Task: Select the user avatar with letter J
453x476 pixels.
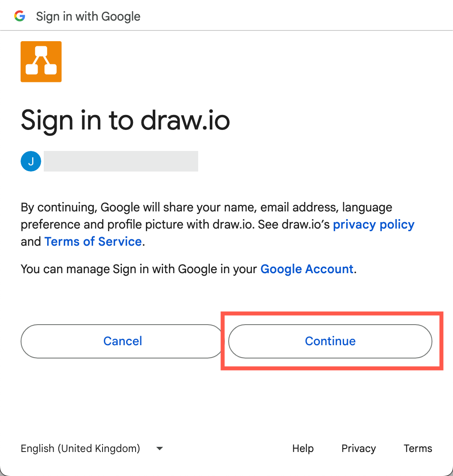Action: (30, 161)
